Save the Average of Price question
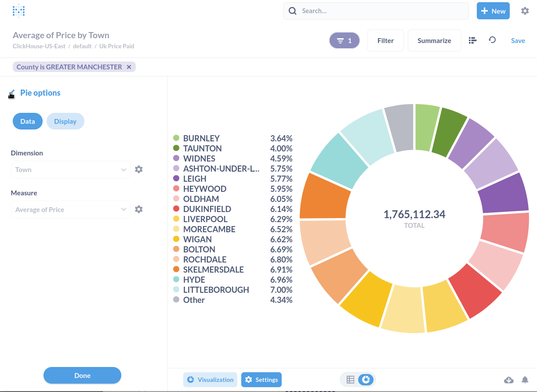The height and width of the screenshot is (392, 537). pos(518,40)
